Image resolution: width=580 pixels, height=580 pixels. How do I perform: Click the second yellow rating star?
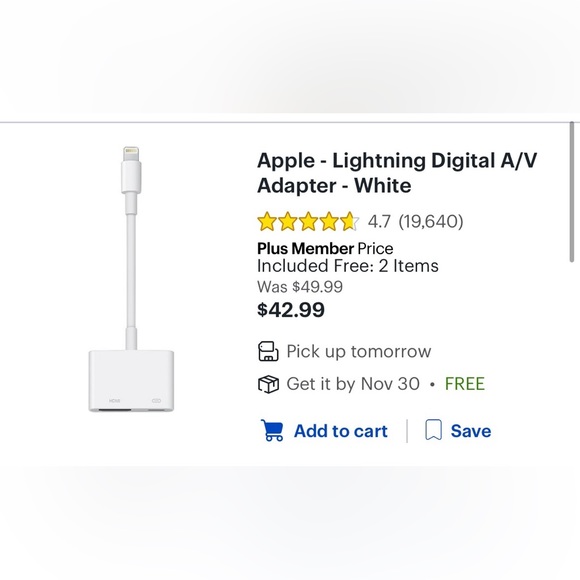(x=287, y=222)
